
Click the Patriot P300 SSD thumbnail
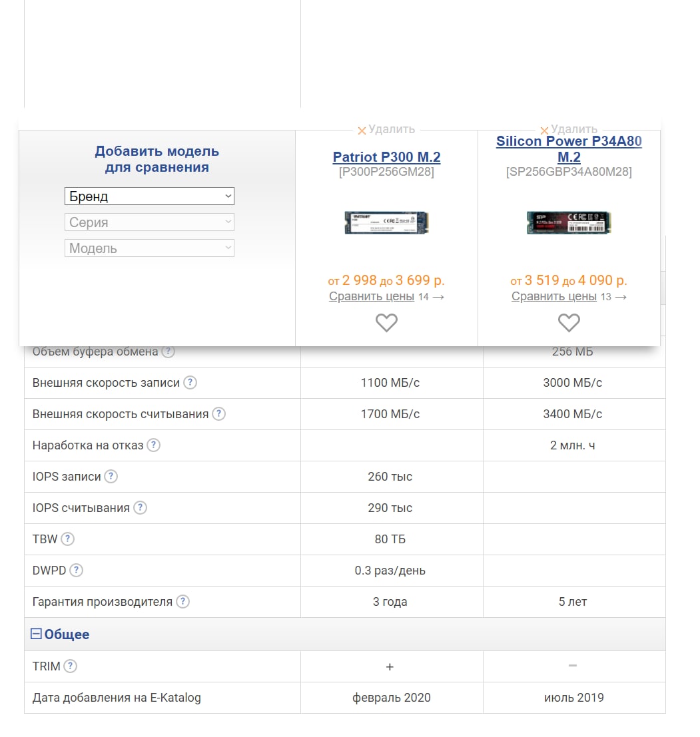coord(386,222)
